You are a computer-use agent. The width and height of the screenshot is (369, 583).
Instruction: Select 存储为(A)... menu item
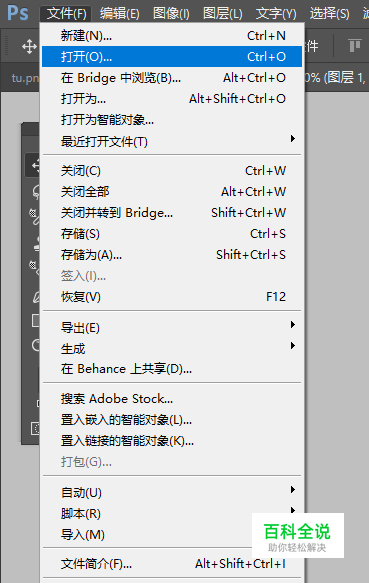coord(172,255)
